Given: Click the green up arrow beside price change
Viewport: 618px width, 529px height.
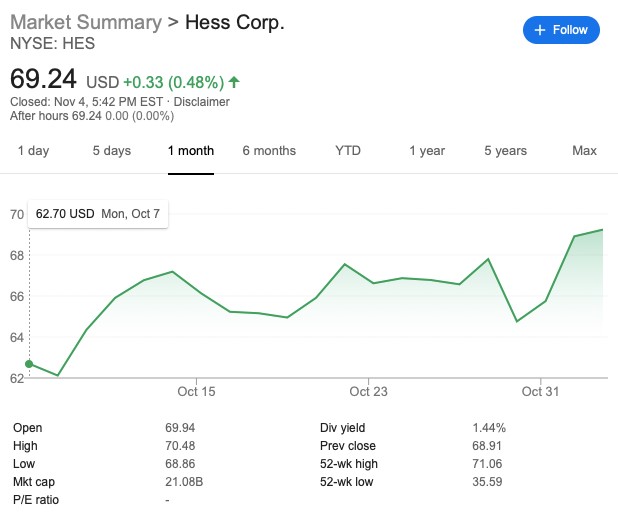Looking at the screenshot, I should [x=234, y=81].
